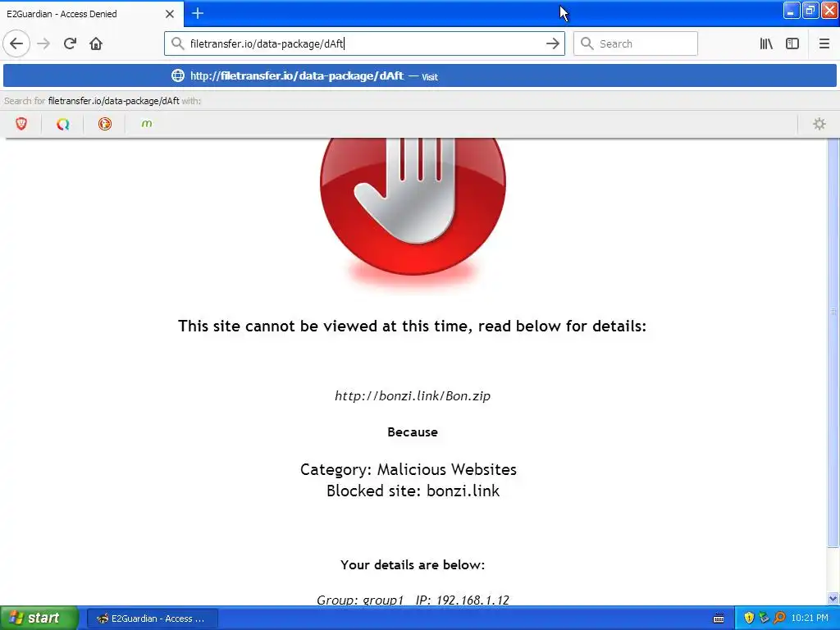
Task: Open search settings gear icon
Action: pyautogui.click(x=819, y=124)
